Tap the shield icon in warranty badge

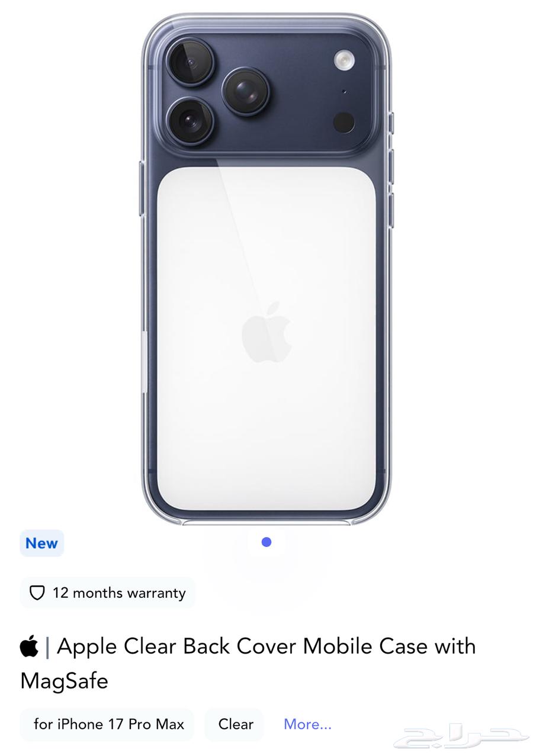pyautogui.click(x=37, y=593)
